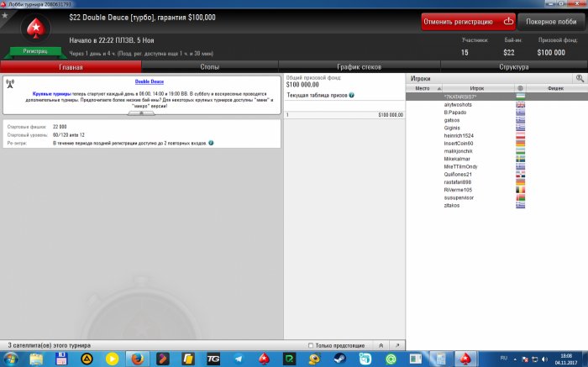This screenshot has width=588, height=367.
Task: Open Windows Explorer from taskbar
Action: pos(36,359)
